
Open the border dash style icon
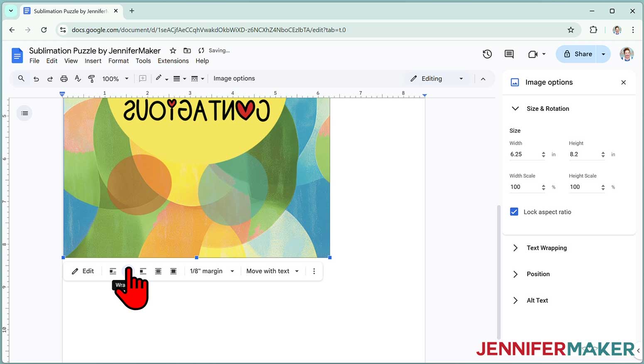(x=194, y=79)
